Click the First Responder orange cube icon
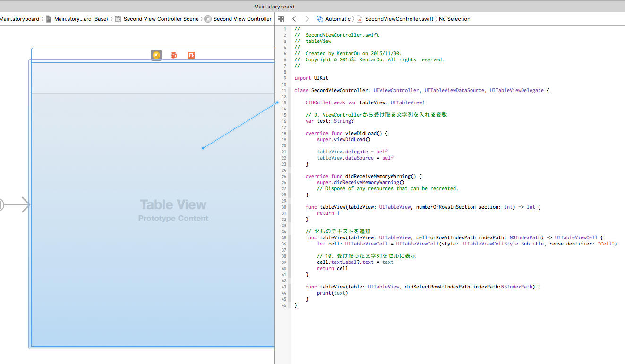The height and width of the screenshot is (364, 625). click(x=173, y=55)
